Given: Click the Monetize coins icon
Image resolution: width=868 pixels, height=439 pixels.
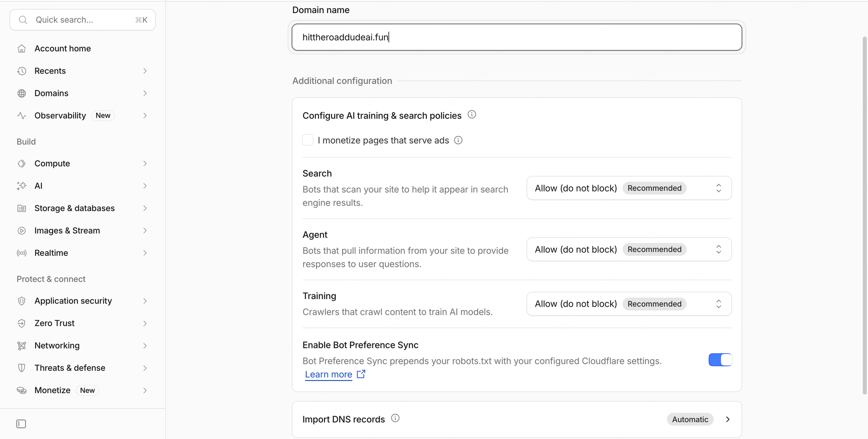Looking at the screenshot, I should (x=22, y=390).
